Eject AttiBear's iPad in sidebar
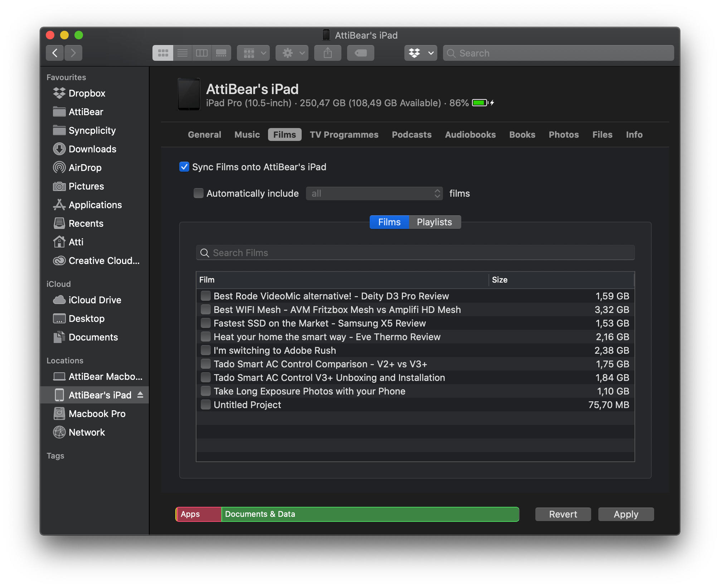The width and height of the screenshot is (720, 588). (x=140, y=395)
